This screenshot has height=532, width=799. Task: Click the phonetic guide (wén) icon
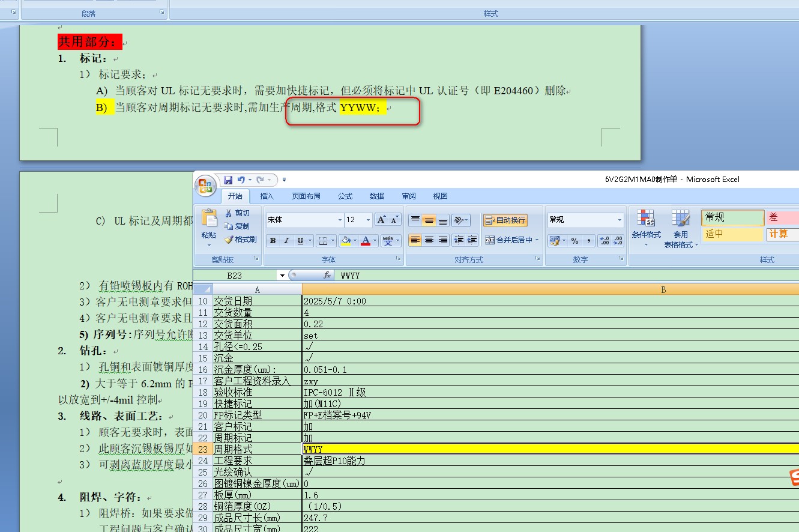click(x=388, y=241)
